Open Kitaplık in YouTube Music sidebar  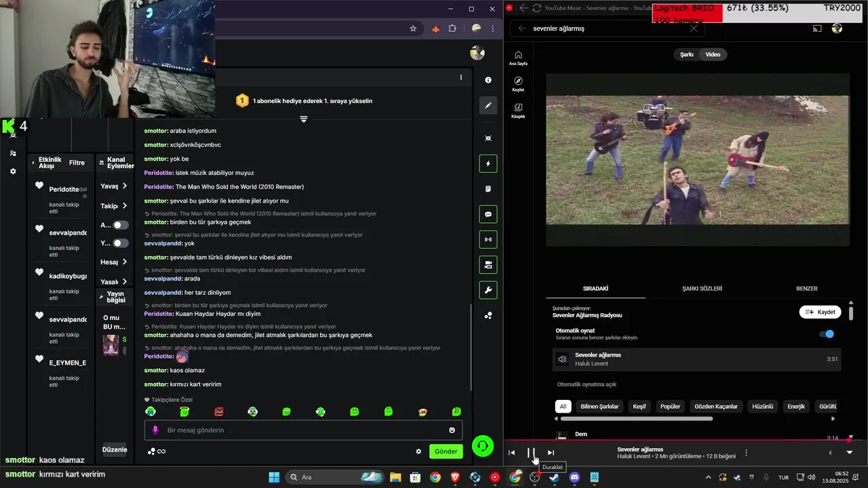pos(518,110)
